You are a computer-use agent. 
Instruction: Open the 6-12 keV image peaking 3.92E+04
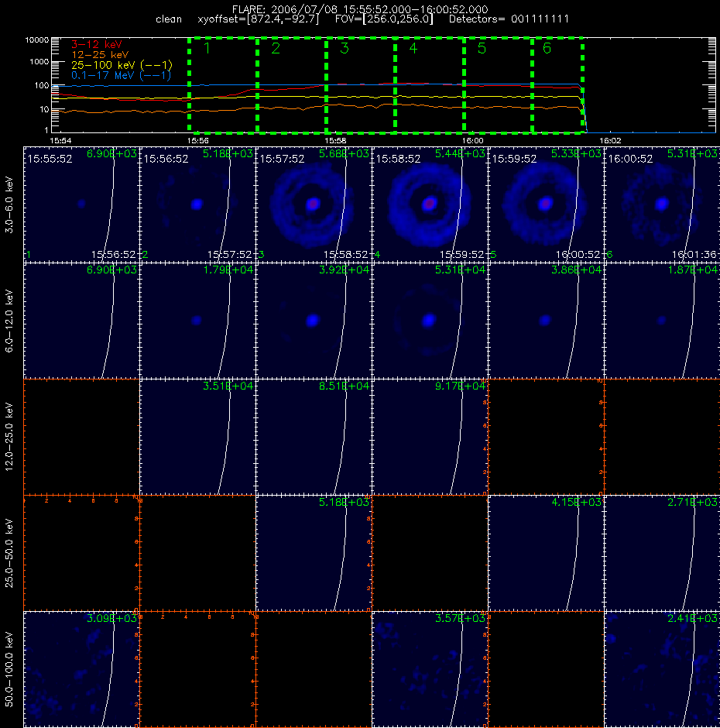tap(314, 321)
